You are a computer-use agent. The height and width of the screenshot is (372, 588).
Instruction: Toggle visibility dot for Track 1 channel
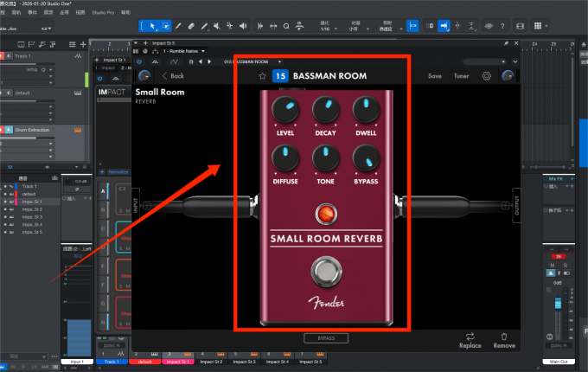[x=5, y=186]
